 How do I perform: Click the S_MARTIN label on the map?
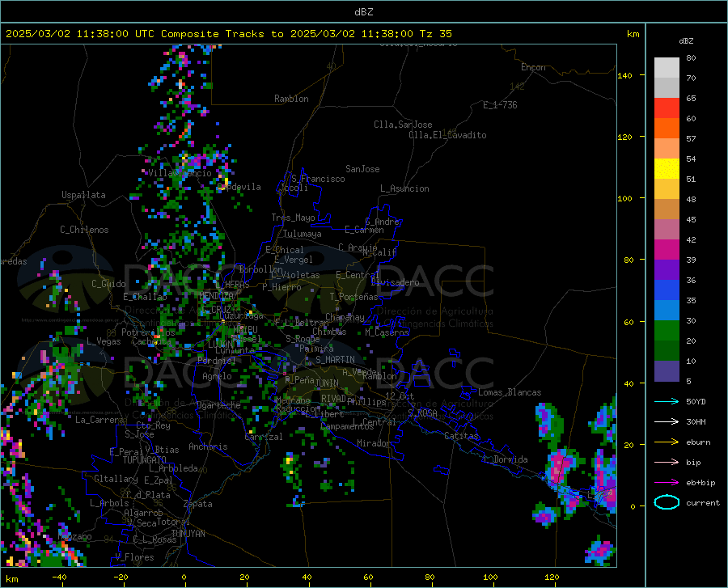coord(335,360)
